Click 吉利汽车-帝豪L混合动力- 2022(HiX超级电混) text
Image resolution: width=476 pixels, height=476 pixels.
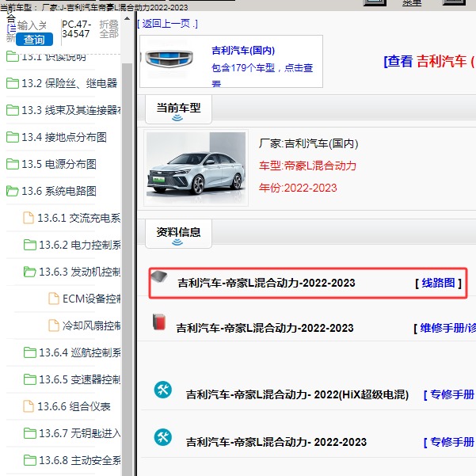point(297,394)
